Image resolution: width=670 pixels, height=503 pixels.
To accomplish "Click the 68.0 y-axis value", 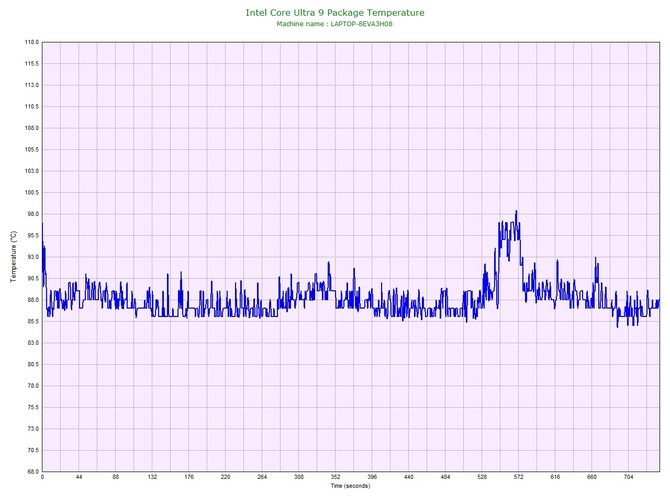I will click(33, 472).
